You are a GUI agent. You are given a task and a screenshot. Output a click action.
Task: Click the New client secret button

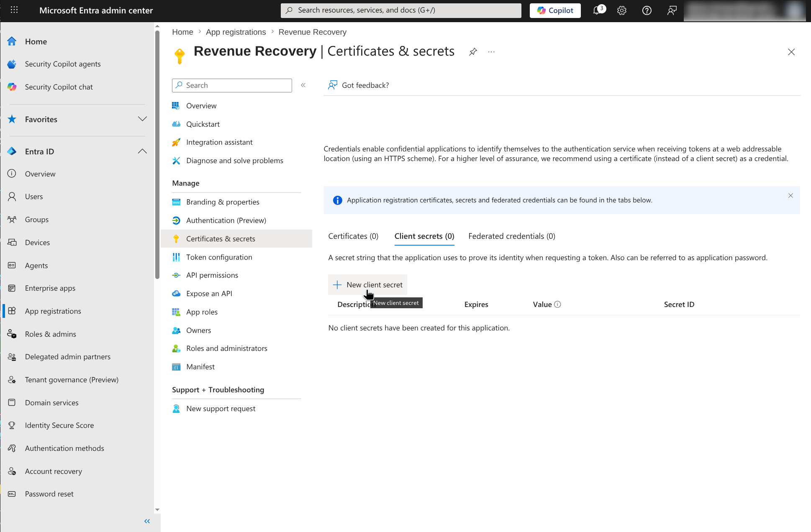[367, 285]
